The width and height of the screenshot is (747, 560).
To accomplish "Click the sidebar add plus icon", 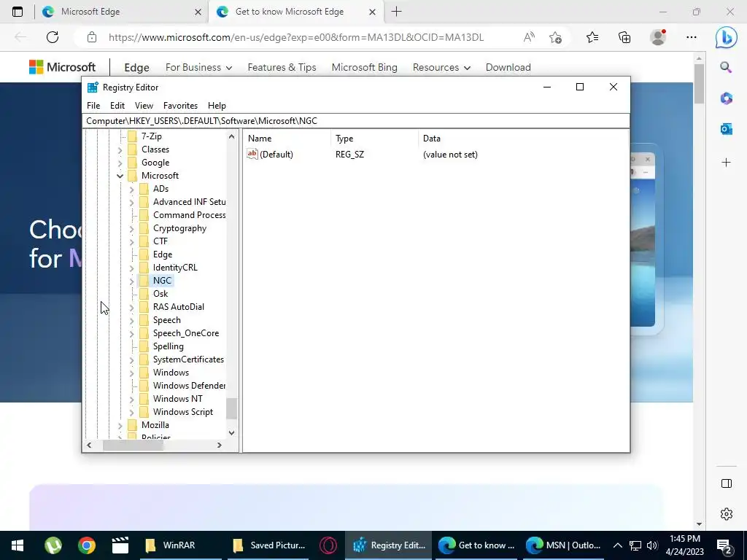I will (x=726, y=163).
